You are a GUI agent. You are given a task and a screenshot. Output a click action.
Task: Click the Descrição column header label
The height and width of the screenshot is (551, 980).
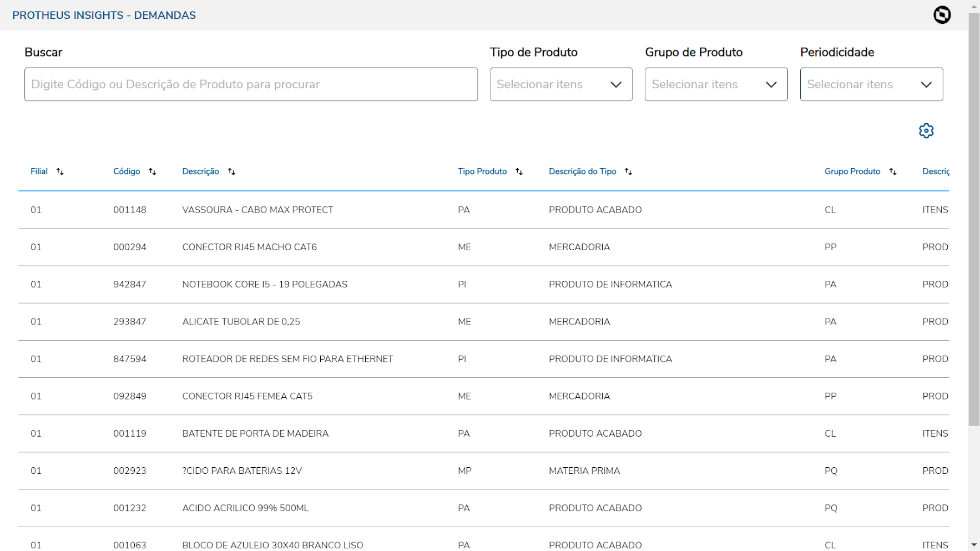point(200,172)
